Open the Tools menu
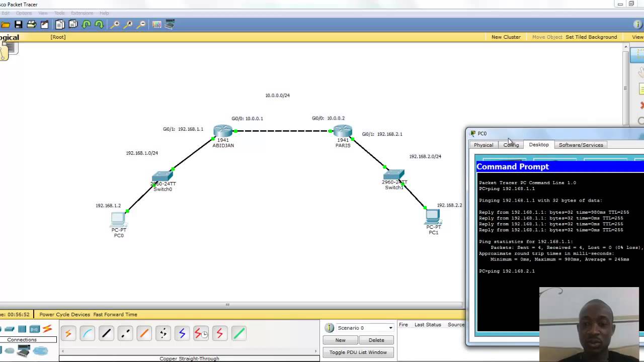644x362 pixels. click(x=59, y=13)
